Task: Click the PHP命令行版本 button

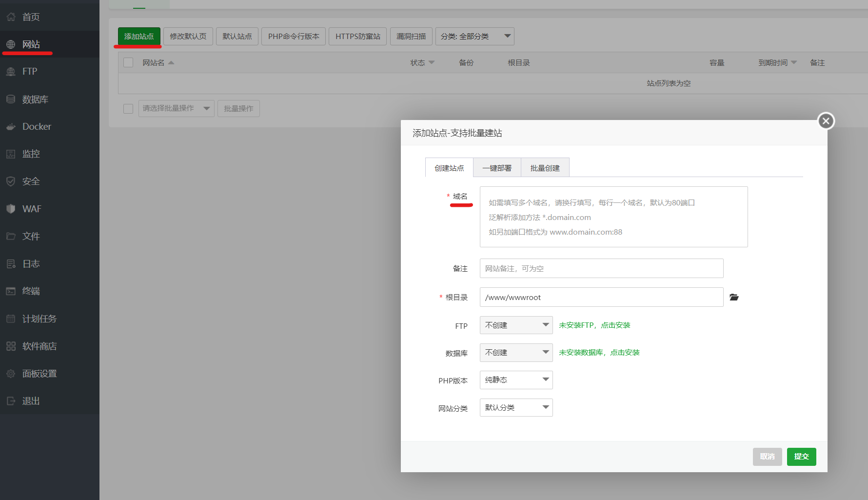Action: [294, 36]
